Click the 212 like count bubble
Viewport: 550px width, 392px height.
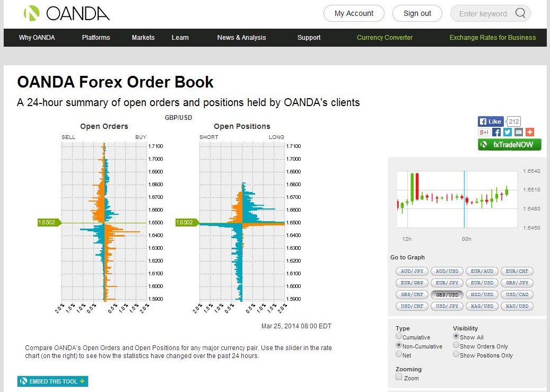click(513, 121)
